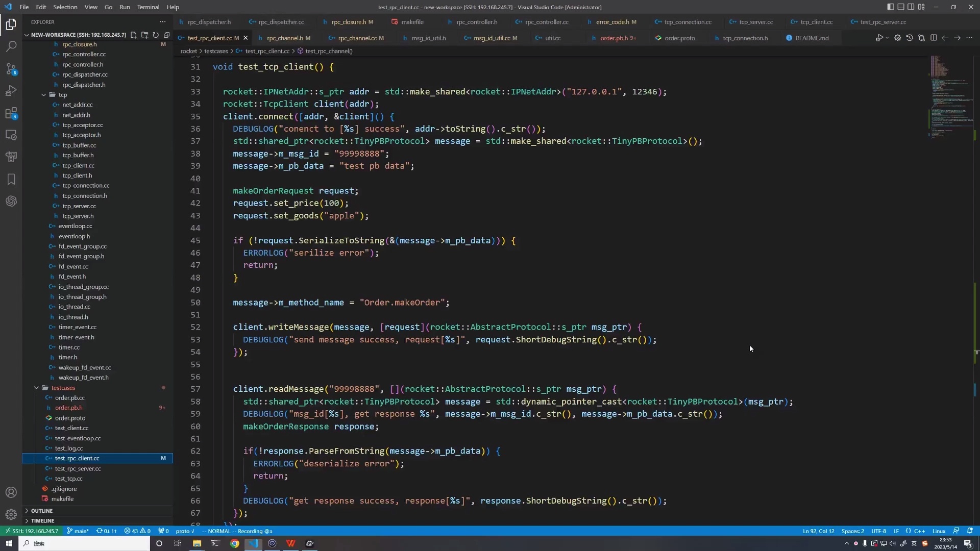This screenshot has width=980, height=551.
Task: Open the Remote Explorer icon in the sidebar
Action: pos(11,135)
